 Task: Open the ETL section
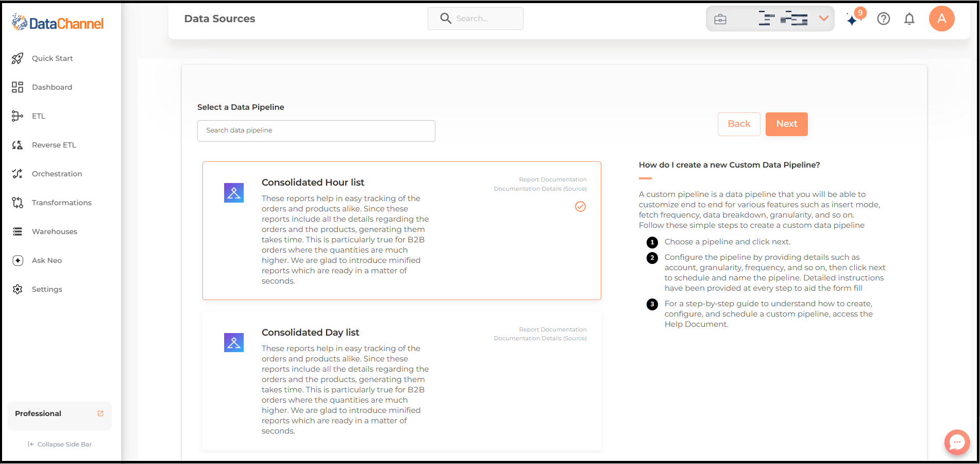coord(39,116)
